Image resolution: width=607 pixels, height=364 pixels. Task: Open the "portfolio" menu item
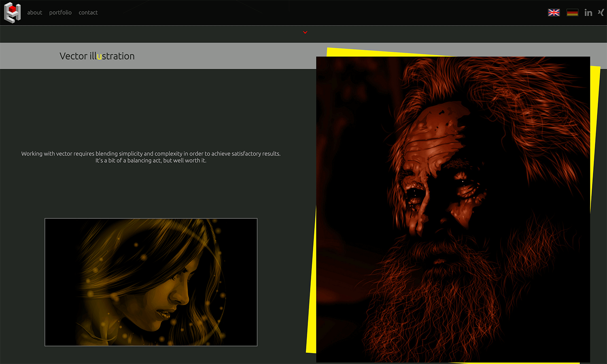point(60,13)
